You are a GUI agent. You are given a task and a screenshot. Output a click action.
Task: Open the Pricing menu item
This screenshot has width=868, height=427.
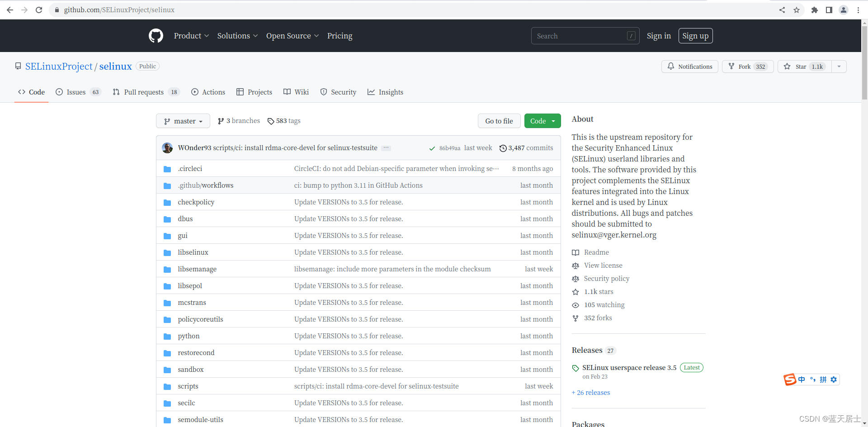pos(340,36)
